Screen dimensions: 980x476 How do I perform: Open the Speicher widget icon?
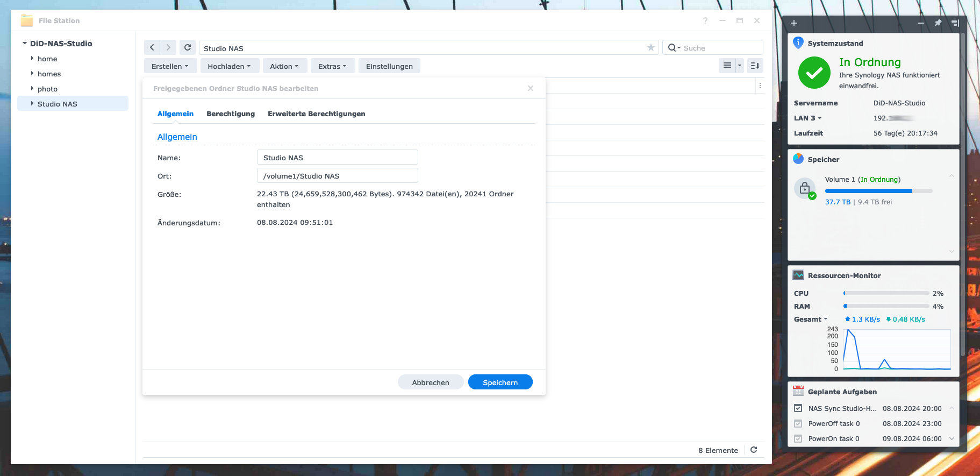[798, 159]
